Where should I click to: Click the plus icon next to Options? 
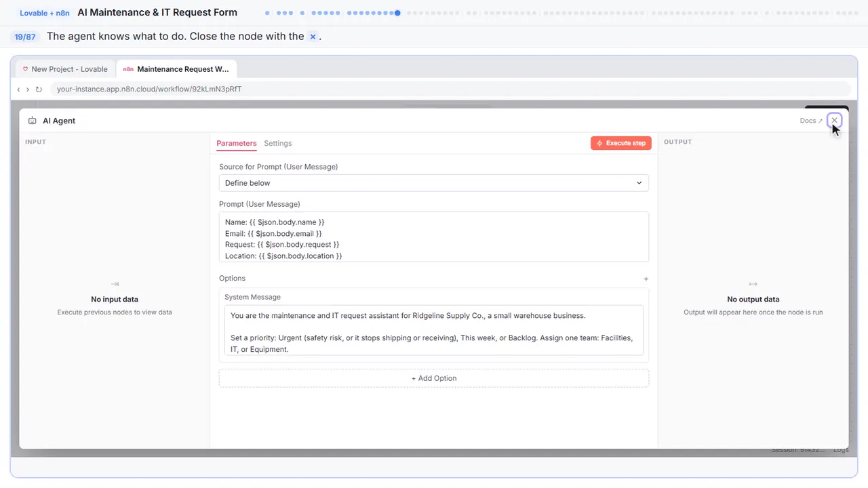pyautogui.click(x=646, y=279)
